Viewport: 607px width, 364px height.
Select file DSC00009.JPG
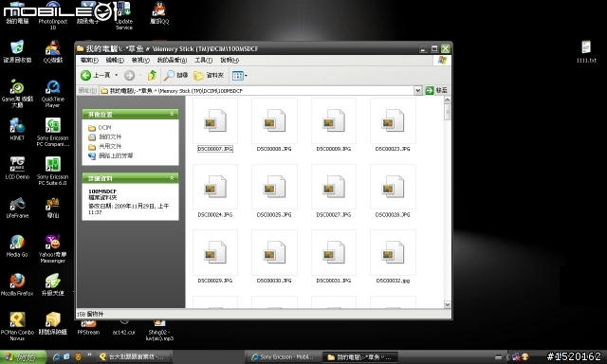[x=333, y=126]
